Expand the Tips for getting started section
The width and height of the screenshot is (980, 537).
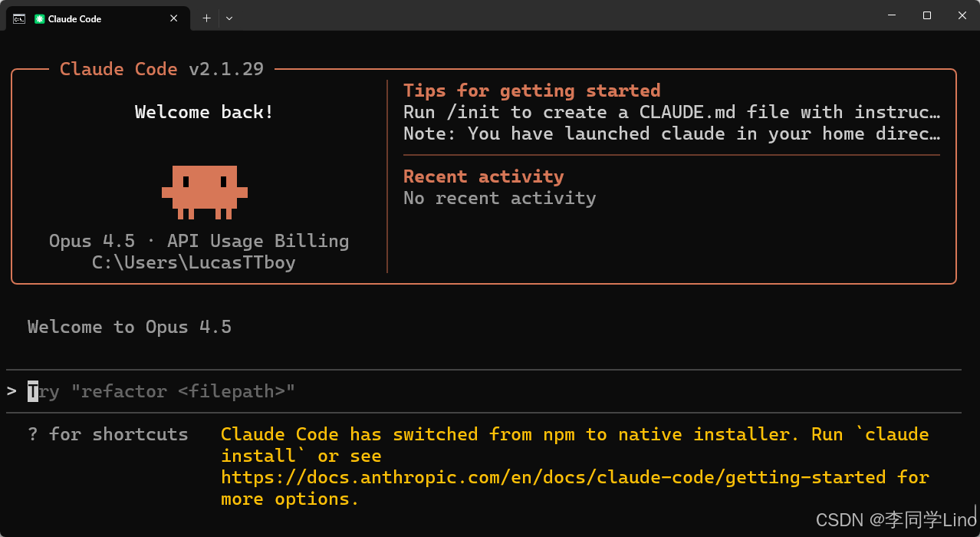coord(531,91)
